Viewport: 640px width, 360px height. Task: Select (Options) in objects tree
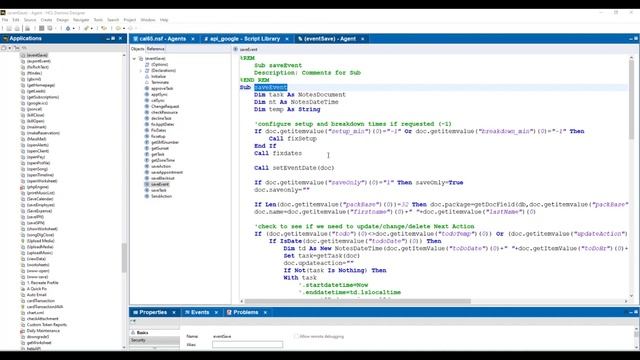coord(159,64)
